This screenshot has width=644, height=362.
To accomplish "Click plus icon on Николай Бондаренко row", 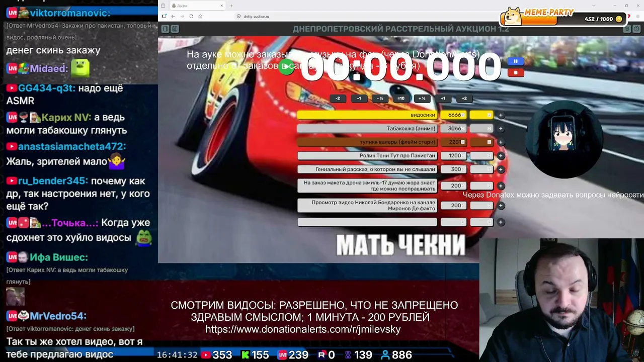I will coord(501,206).
